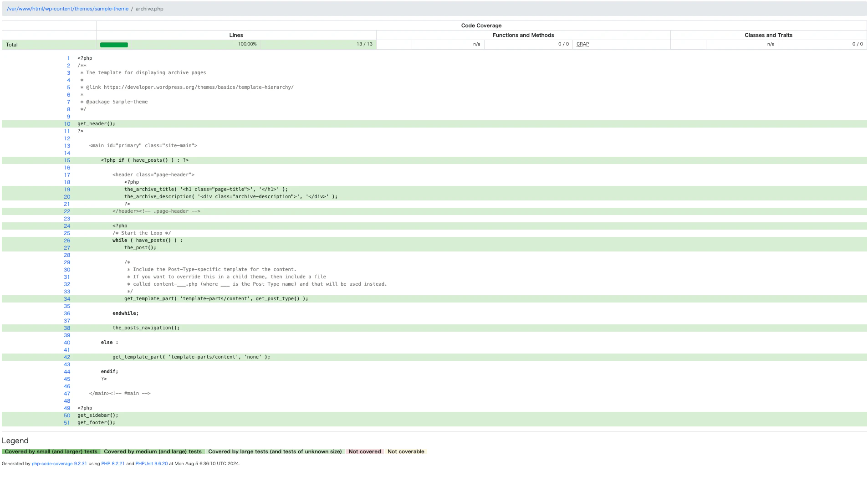Jump to line number 42

click(x=67, y=357)
